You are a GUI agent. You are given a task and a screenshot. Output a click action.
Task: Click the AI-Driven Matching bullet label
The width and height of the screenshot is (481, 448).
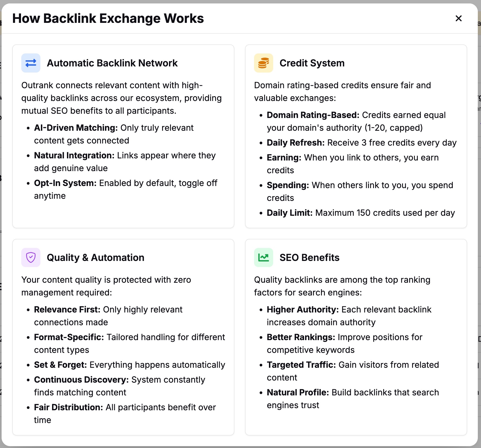(76, 128)
